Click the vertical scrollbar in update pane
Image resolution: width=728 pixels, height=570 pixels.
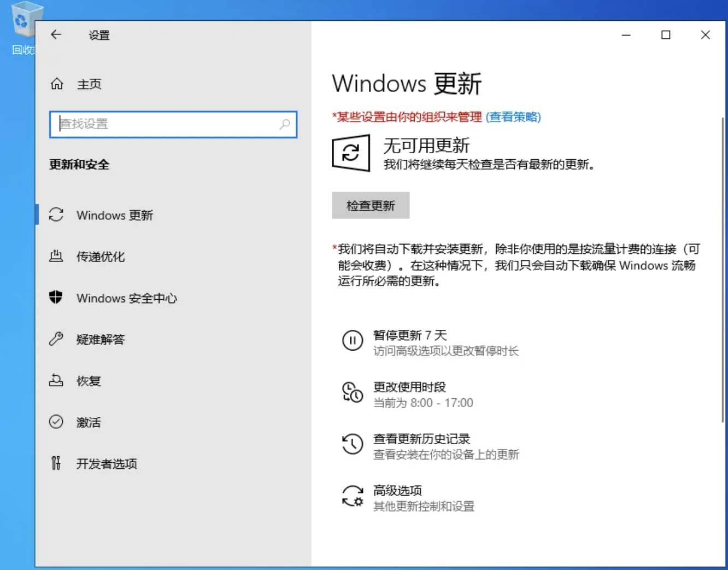tap(723, 269)
